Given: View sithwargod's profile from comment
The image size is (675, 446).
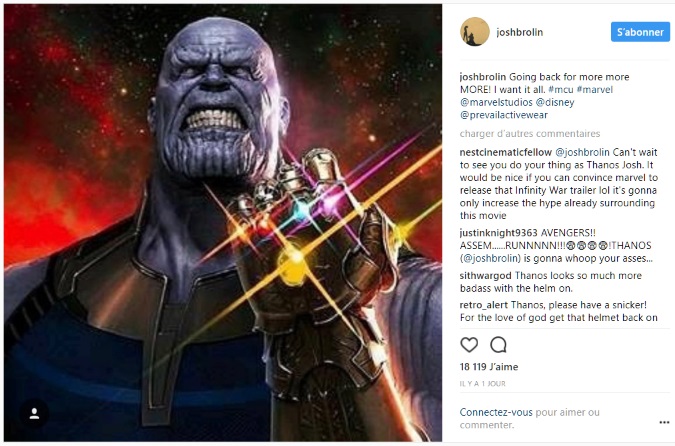Looking at the screenshot, I should [x=485, y=276].
